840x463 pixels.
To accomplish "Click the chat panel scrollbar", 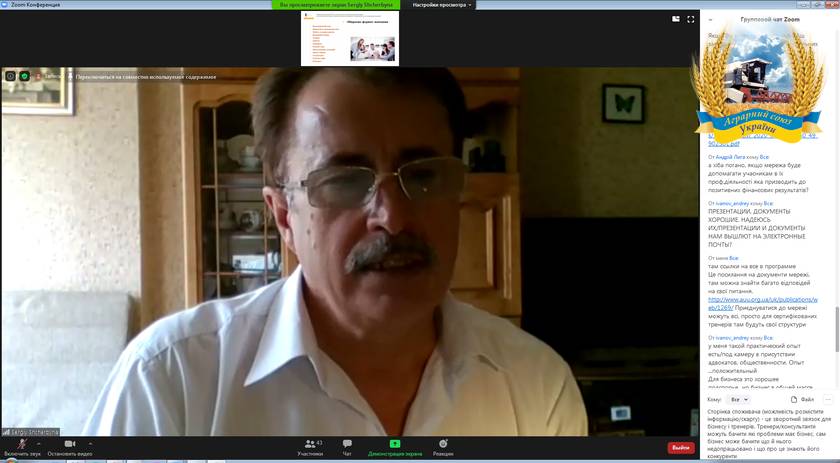I will [836, 328].
